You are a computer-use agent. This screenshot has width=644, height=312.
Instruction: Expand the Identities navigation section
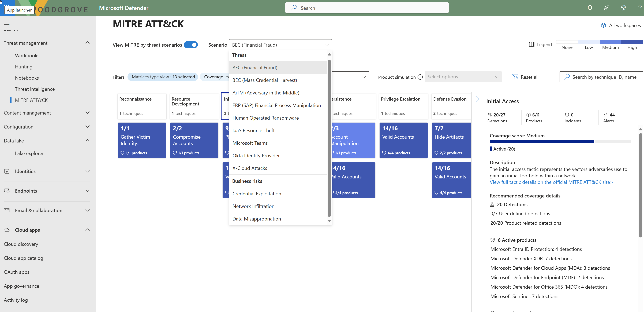pos(88,171)
